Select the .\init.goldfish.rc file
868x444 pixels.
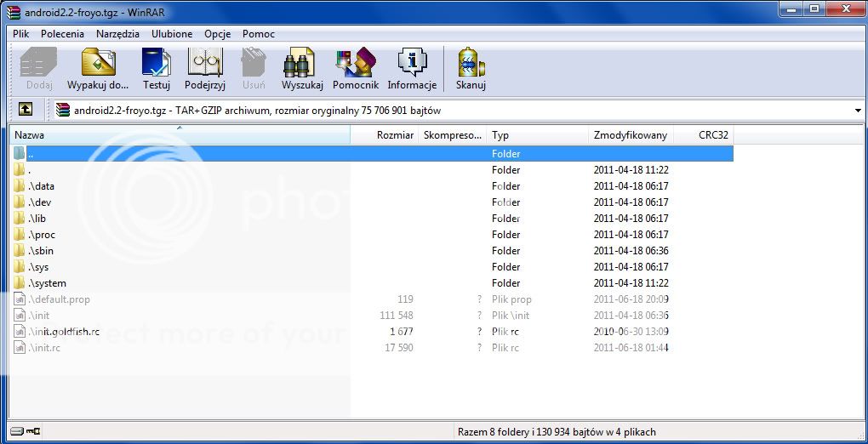click(64, 332)
